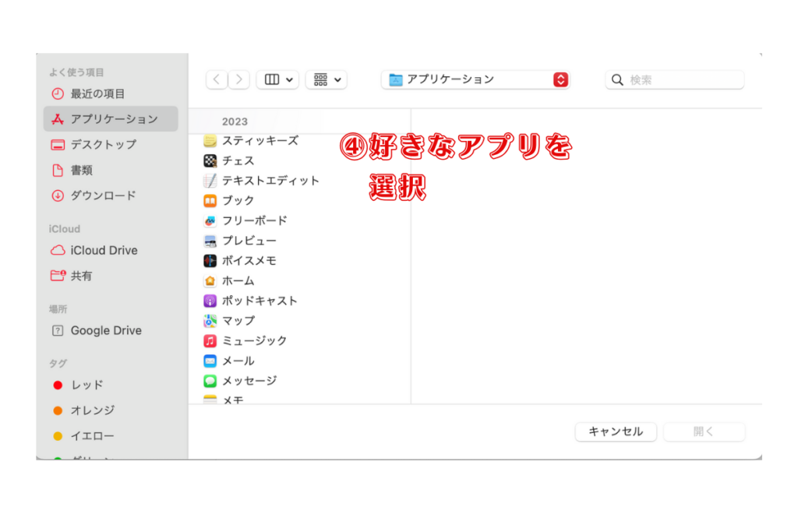Viewport: 798px width, 532px height.
Task: Select the Podcasts app icon
Action: (x=210, y=301)
